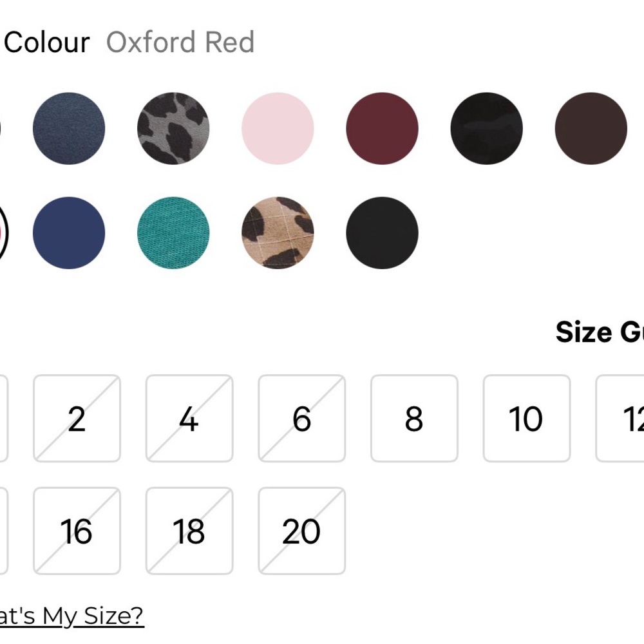
Task: Pick the navy blue swatch
Action: tap(69, 233)
